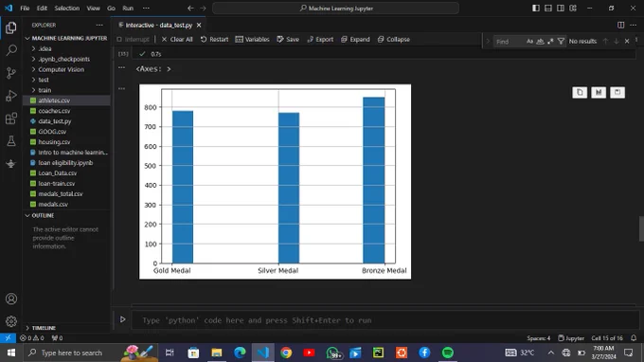Click the M button above plot
The height and width of the screenshot is (362, 644).
tap(599, 92)
